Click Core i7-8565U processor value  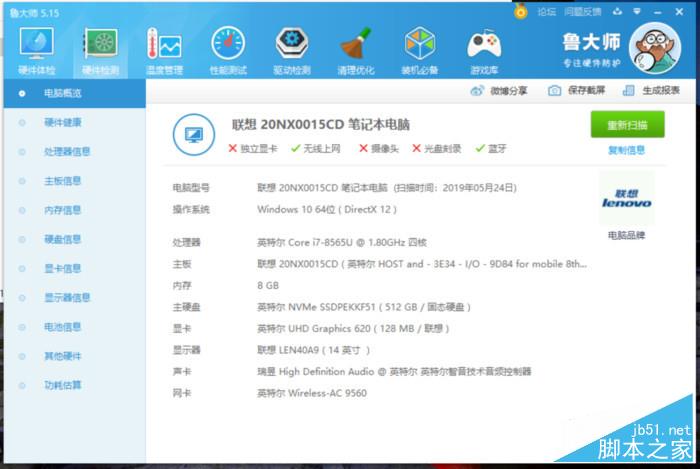(342, 242)
